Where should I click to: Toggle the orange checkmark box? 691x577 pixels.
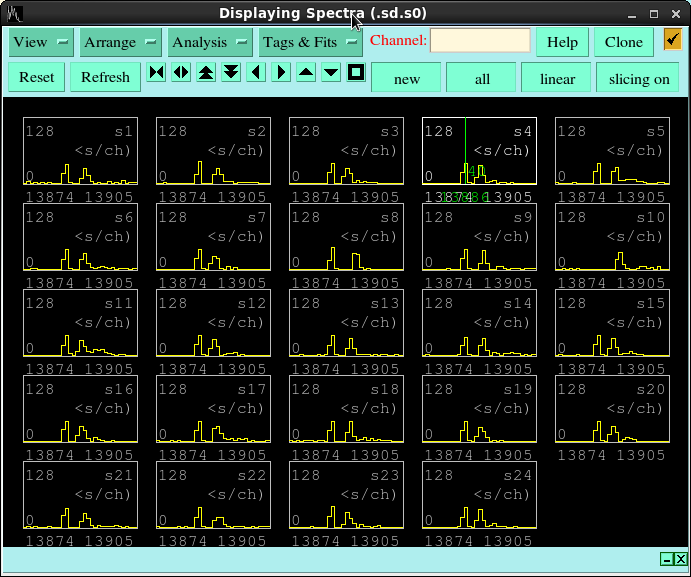[x=673, y=40]
